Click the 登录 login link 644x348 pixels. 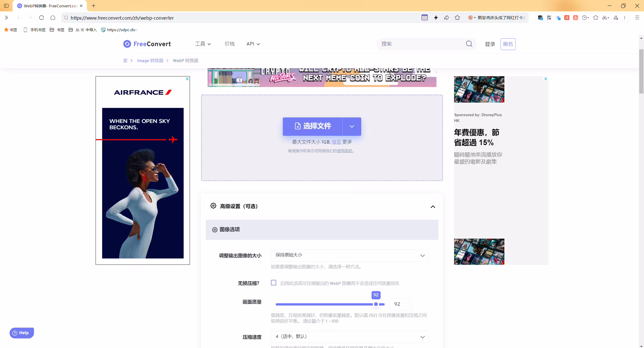tap(490, 44)
